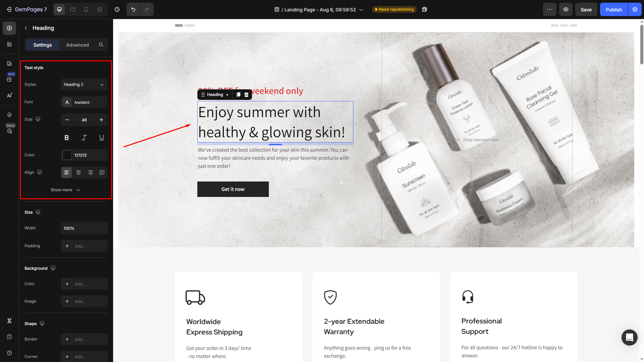Delete the selected Heading element
The height and width of the screenshot is (362, 644).
tap(246, 95)
